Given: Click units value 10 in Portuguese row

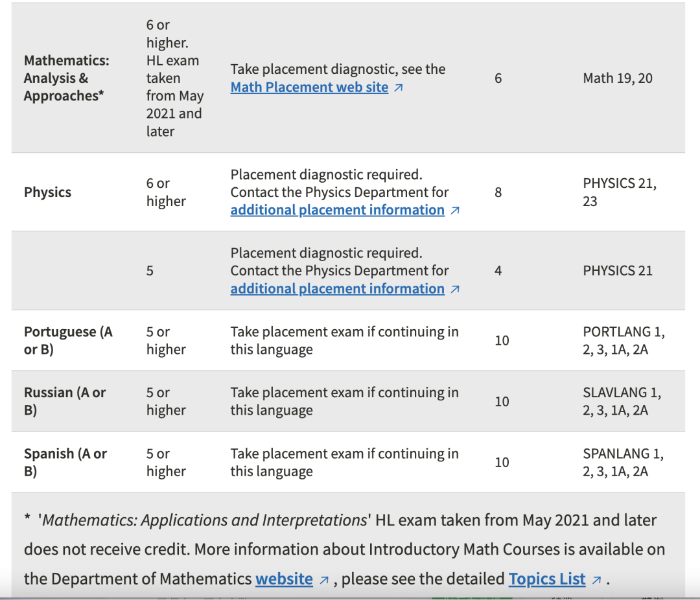Looking at the screenshot, I should [502, 340].
